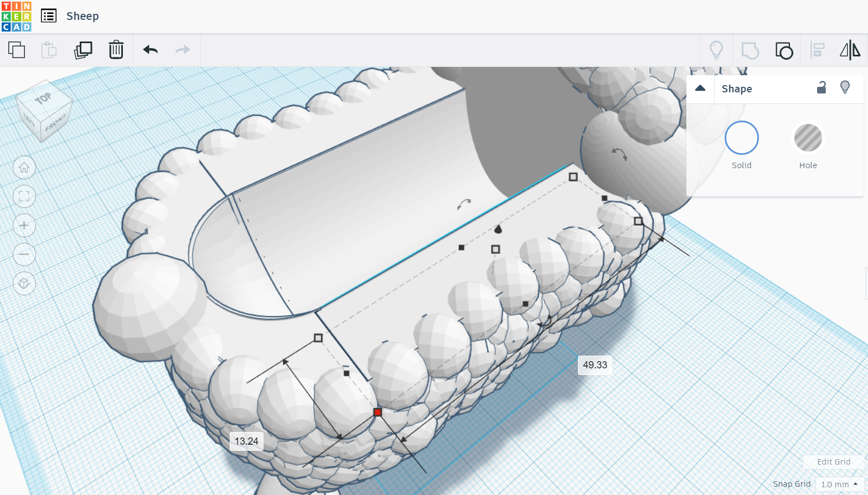Click the FRONT face of view cube

[55, 123]
